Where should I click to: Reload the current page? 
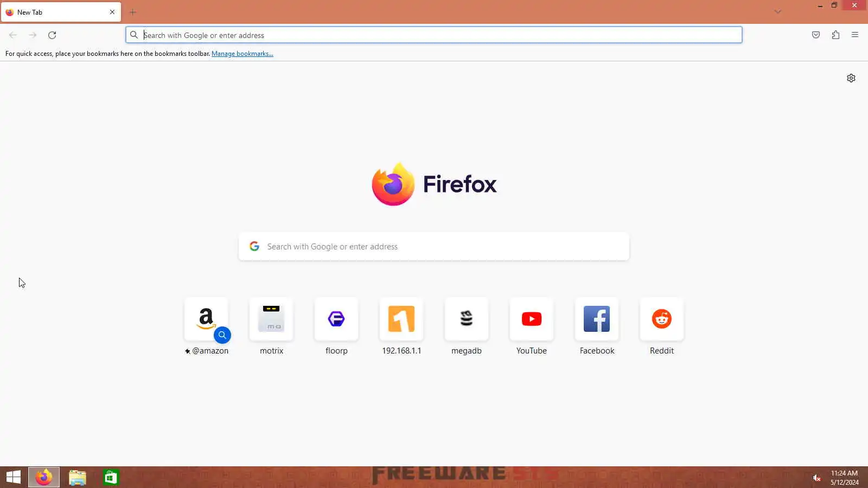pyautogui.click(x=52, y=35)
